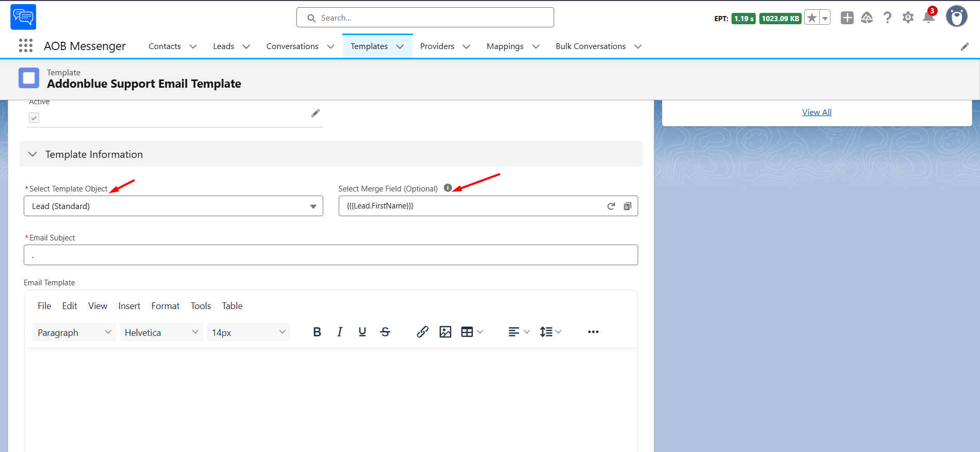Click the View All link
This screenshot has height=452, width=980.
(817, 112)
